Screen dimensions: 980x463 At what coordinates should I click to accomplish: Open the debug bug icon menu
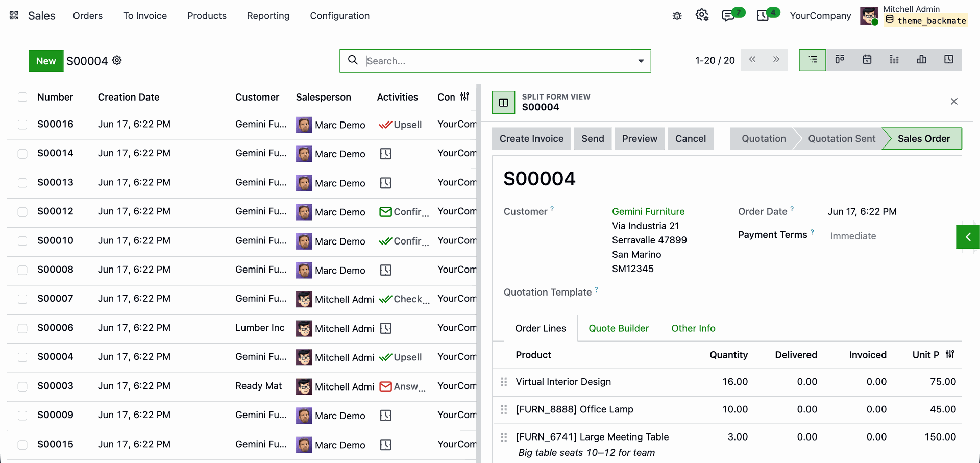677,16
